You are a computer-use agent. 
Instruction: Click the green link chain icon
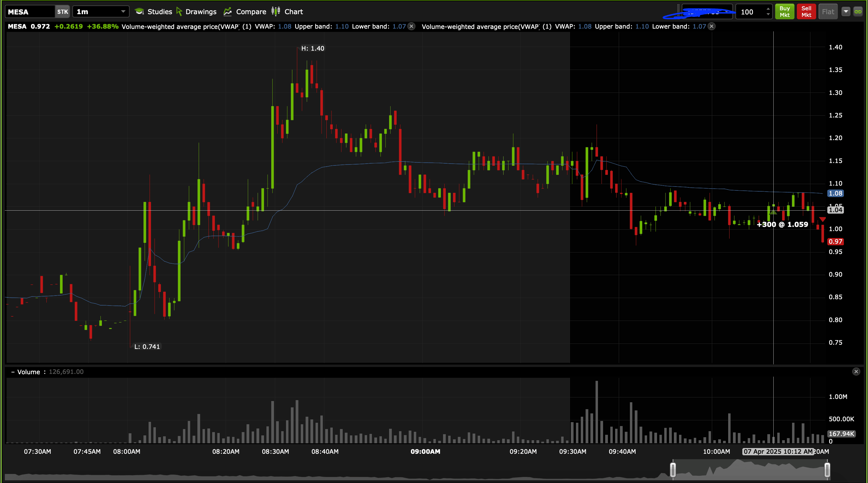(x=858, y=12)
